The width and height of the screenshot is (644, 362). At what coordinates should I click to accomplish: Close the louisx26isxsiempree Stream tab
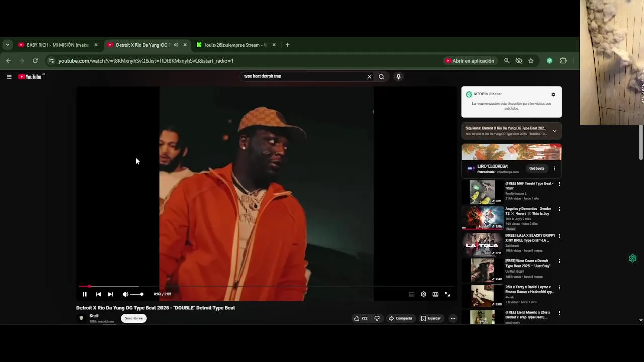point(274,45)
